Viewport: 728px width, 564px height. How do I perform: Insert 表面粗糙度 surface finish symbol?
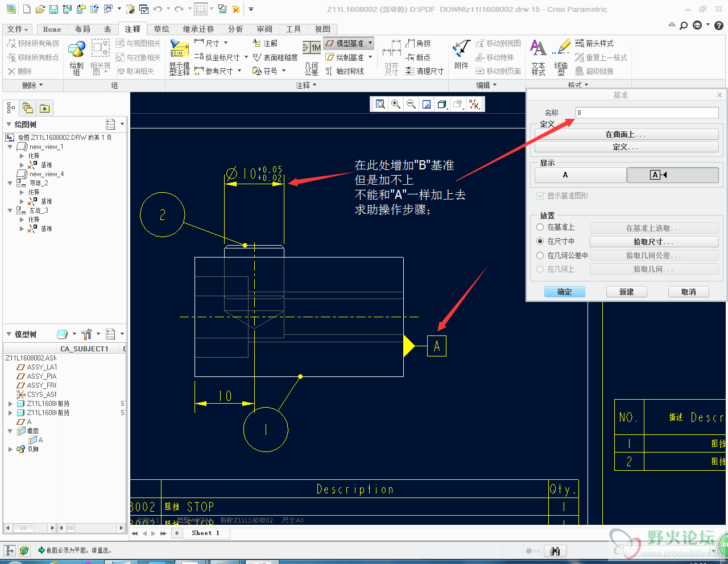point(275,57)
